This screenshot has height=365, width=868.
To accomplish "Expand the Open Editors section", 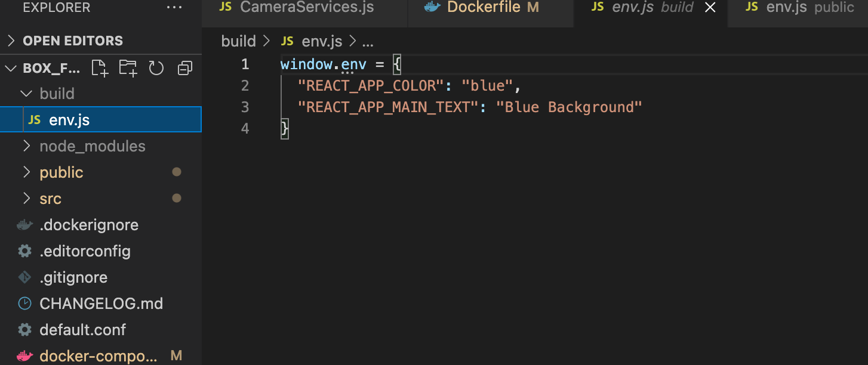I will 10,41.
